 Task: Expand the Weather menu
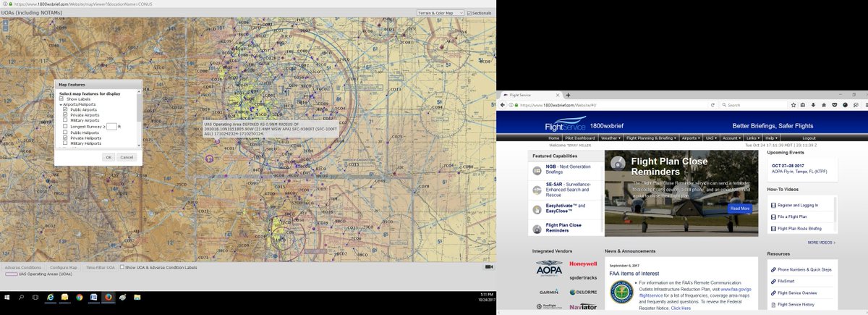coord(610,138)
